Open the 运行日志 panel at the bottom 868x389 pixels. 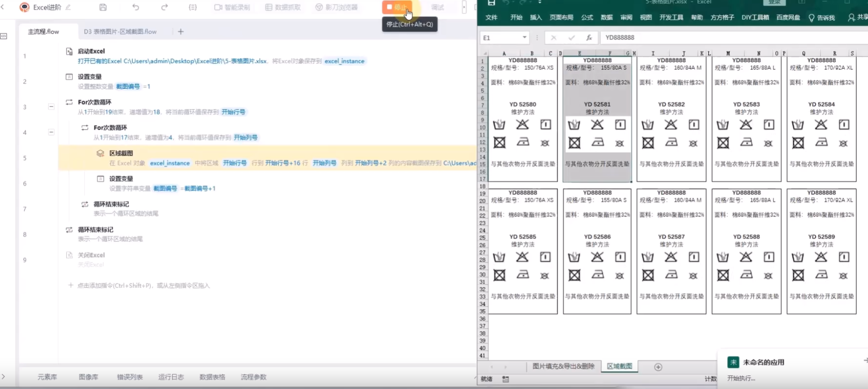[x=171, y=377]
